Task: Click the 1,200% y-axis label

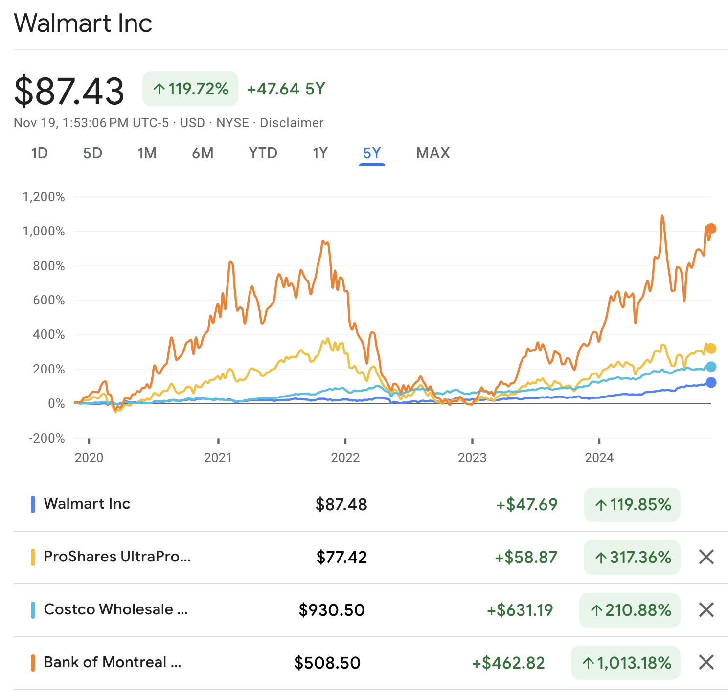Action: pos(44,197)
